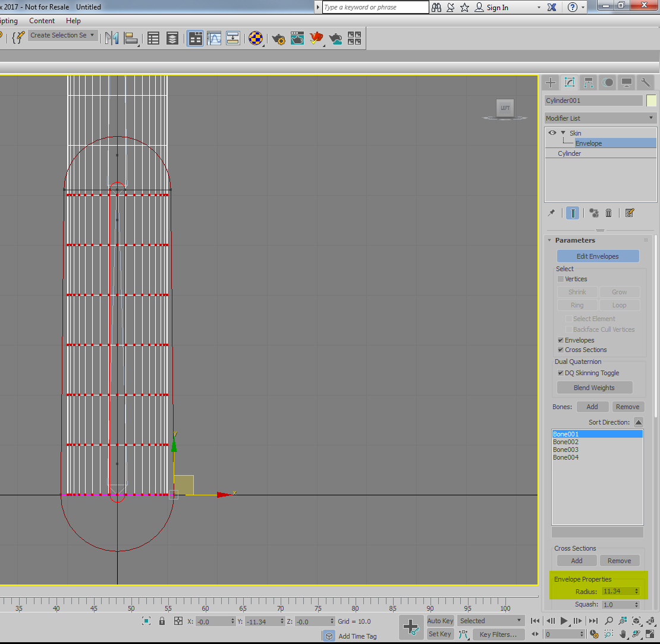
Task: Open the Material Editor from the toolbar
Action: (256, 39)
